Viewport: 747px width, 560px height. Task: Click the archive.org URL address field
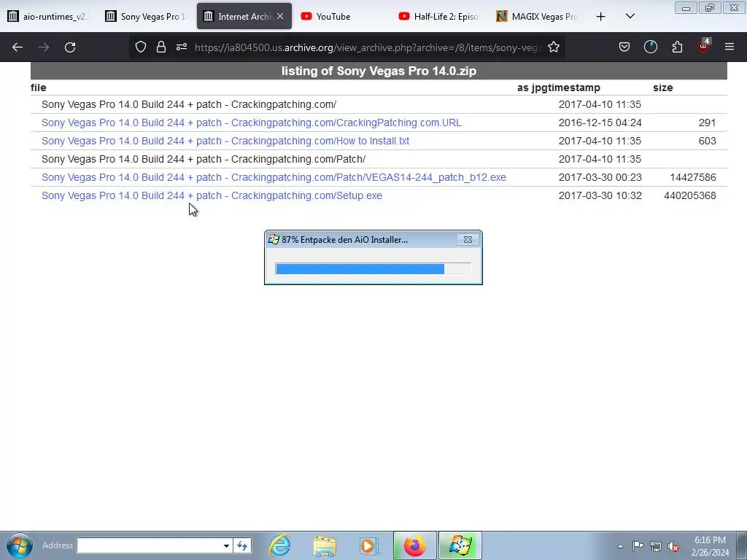click(367, 47)
